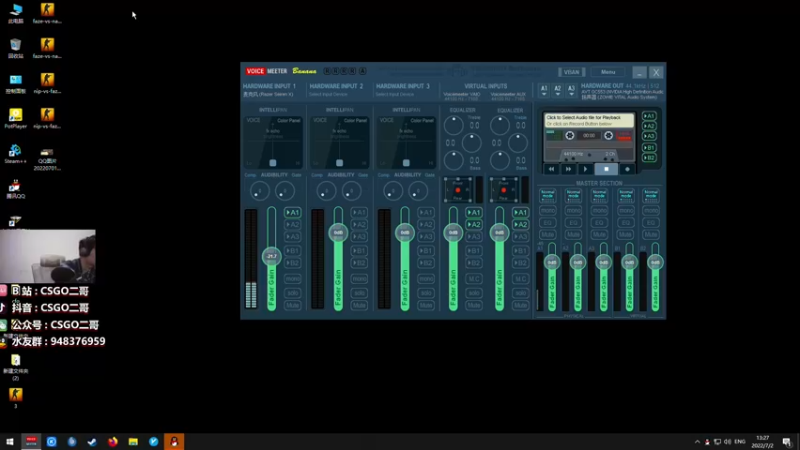
Task: Click Hardware Input 2 fader gain knob
Action: (x=338, y=233)
